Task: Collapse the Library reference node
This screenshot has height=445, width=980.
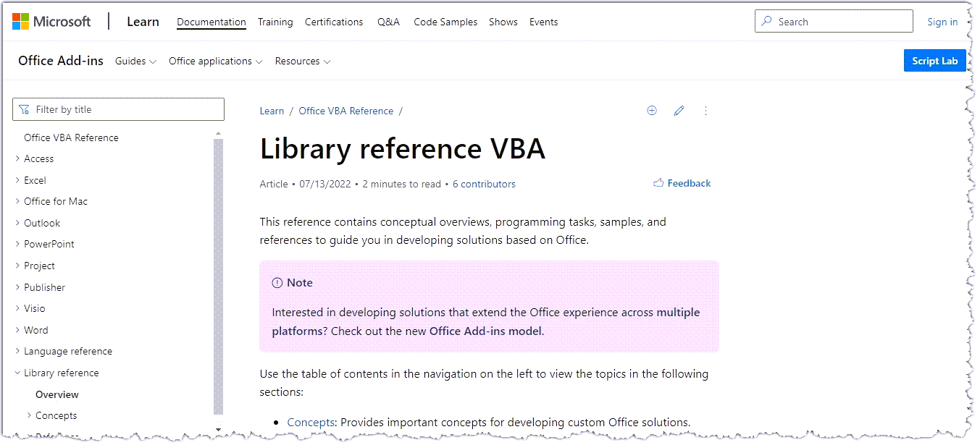Action: [17, 373]
